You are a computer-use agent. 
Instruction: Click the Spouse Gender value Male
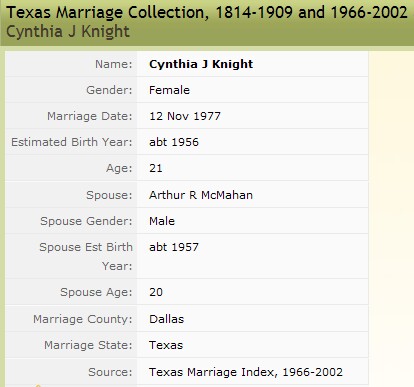click(x=162, y=221)
